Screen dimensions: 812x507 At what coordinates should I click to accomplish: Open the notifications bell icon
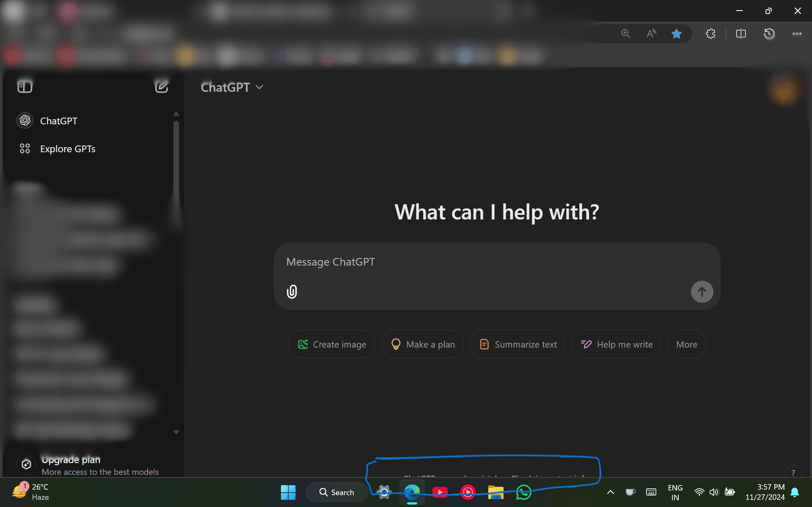click(x=795, y=492)
